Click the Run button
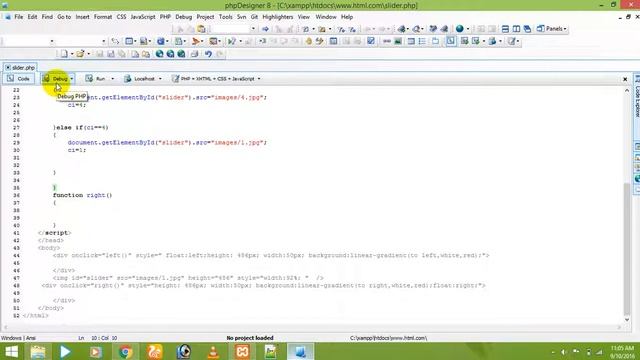 (96, 78)
